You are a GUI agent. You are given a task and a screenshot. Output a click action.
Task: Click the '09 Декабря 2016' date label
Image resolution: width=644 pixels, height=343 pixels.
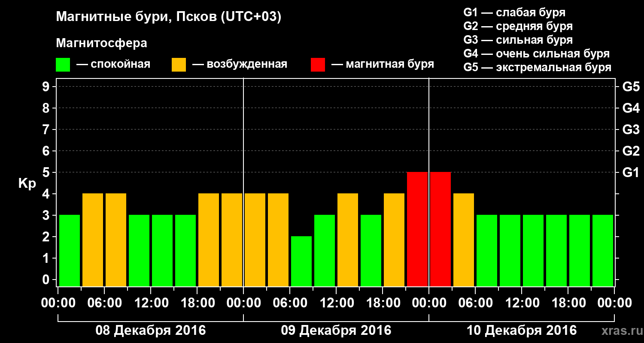point(336,331)
